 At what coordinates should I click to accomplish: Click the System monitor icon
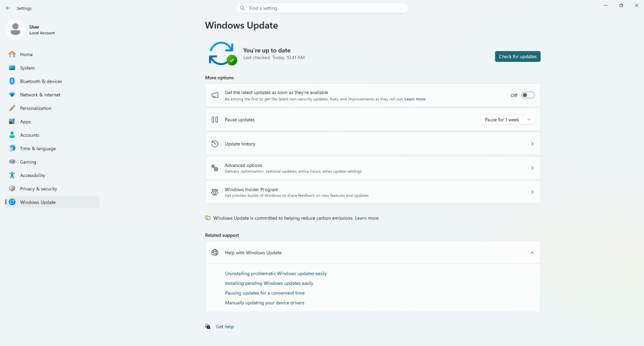[x=12, y=68]
